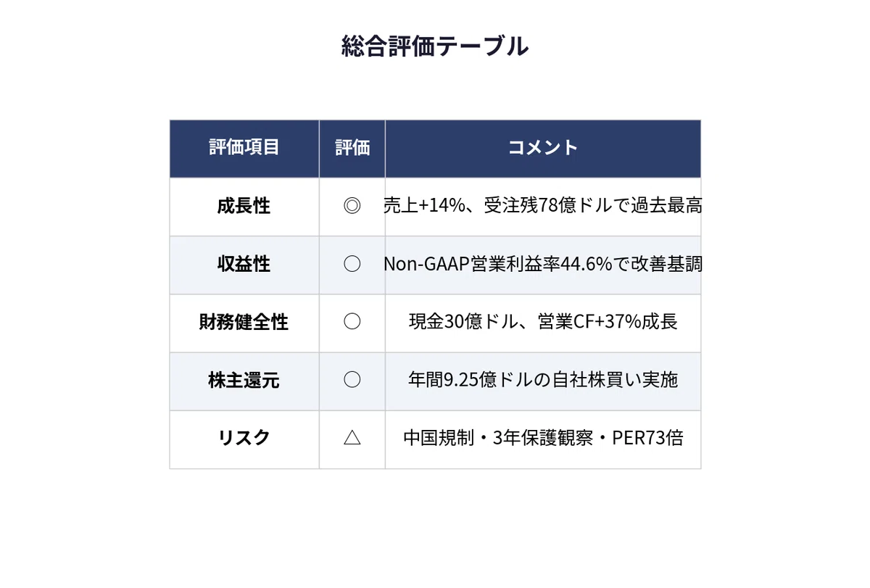Click the 財務健全性 row label

pyautogui.click(x=244, y=323)
